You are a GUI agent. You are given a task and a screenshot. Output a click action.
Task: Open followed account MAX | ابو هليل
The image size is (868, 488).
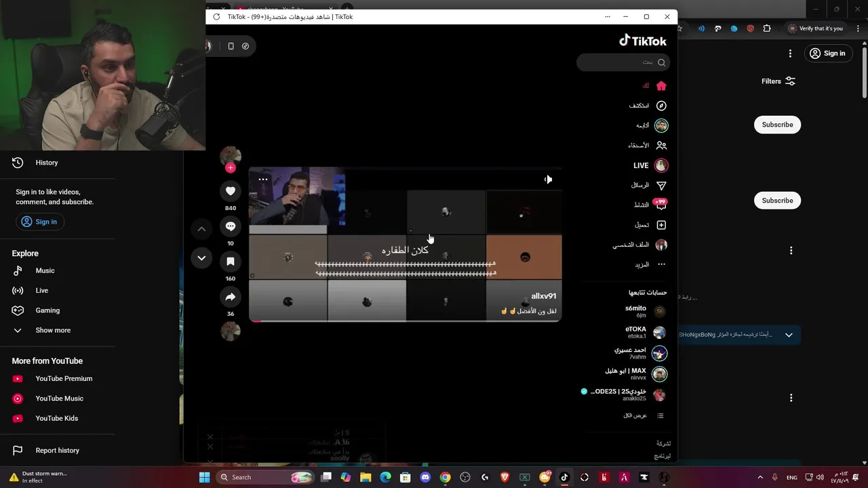tap(636, 374)
